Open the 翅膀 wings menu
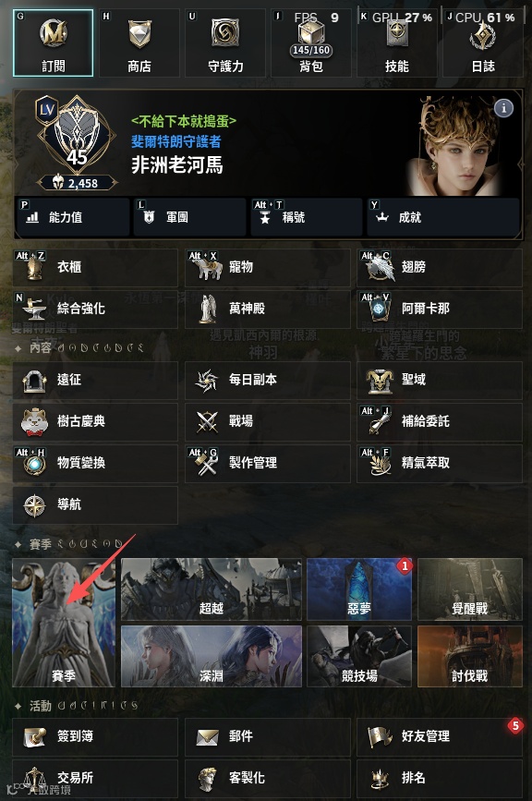This screenshot has height=801, width=532. tap(439, 267)
